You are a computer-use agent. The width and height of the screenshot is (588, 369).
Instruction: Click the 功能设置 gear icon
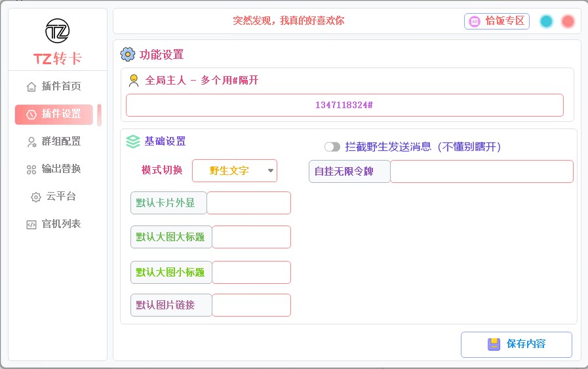[x=128, y=54]
